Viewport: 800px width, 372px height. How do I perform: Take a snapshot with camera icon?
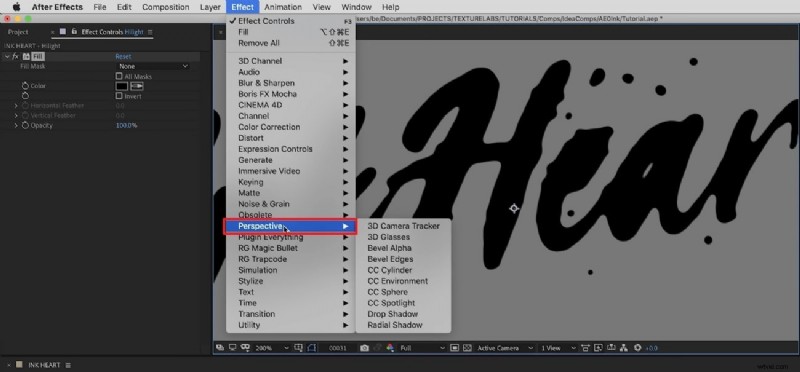click(364, 348)
